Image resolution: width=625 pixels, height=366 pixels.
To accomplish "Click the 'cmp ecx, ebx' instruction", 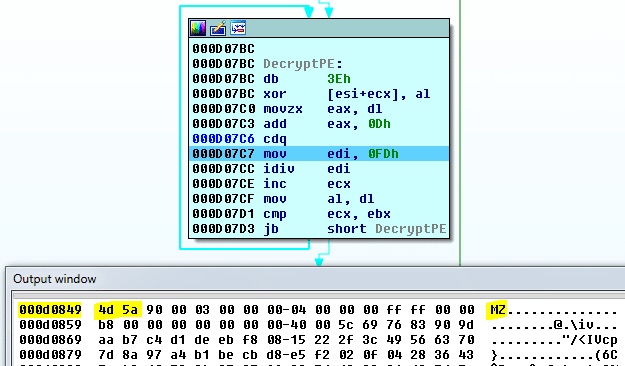I will coord(319,214).
